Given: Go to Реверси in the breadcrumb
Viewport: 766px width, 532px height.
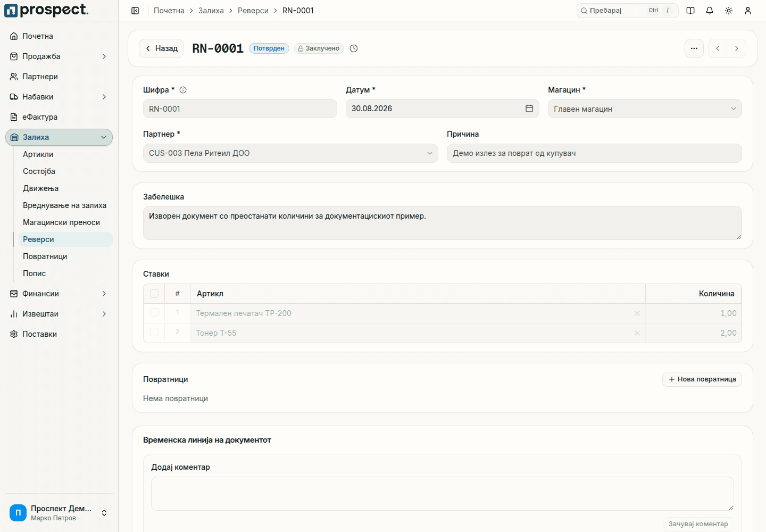Looking at the screenshot, I should point(253,11).
